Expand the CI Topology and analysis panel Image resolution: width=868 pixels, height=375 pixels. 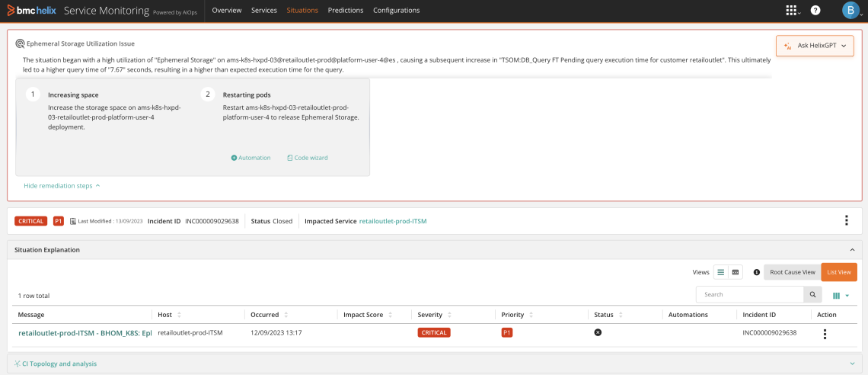(x=852, y=364)
